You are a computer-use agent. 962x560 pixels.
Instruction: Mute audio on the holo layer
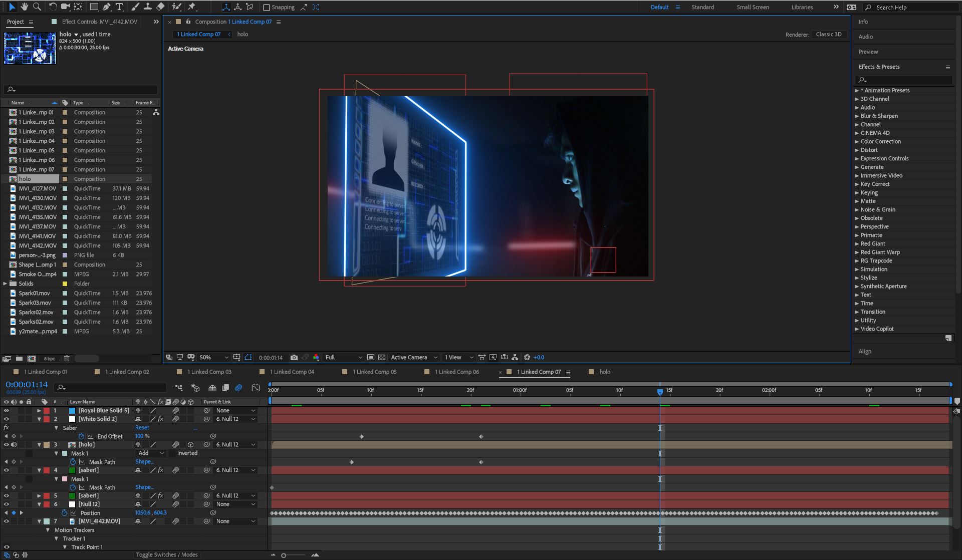point(14,444)
